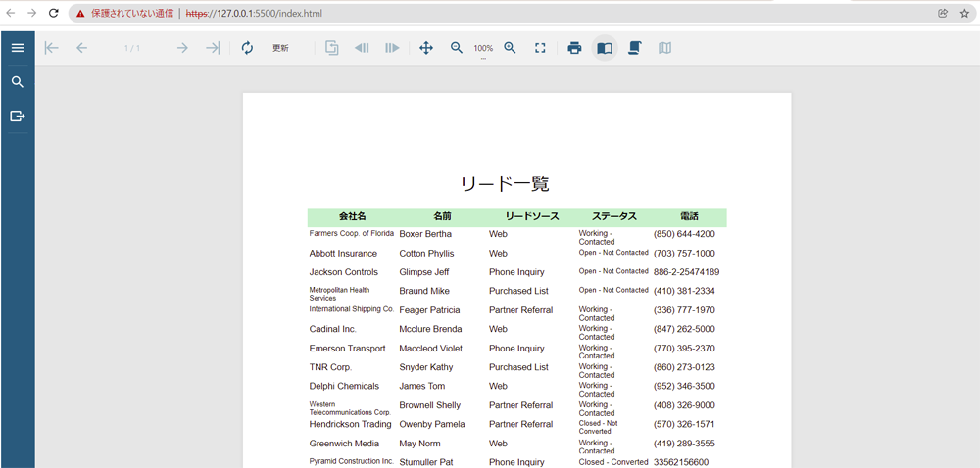Click Pyramid Construction Inc. cell

coord(351,461)
